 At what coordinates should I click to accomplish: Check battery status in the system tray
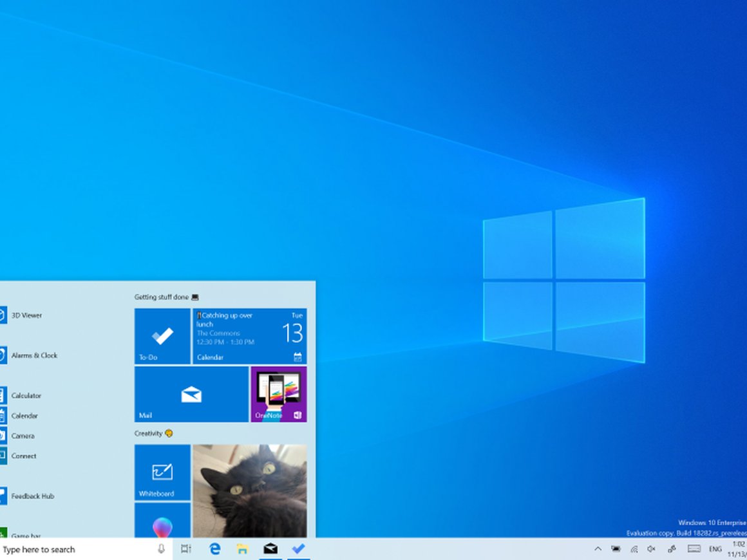tap(616, 549)
